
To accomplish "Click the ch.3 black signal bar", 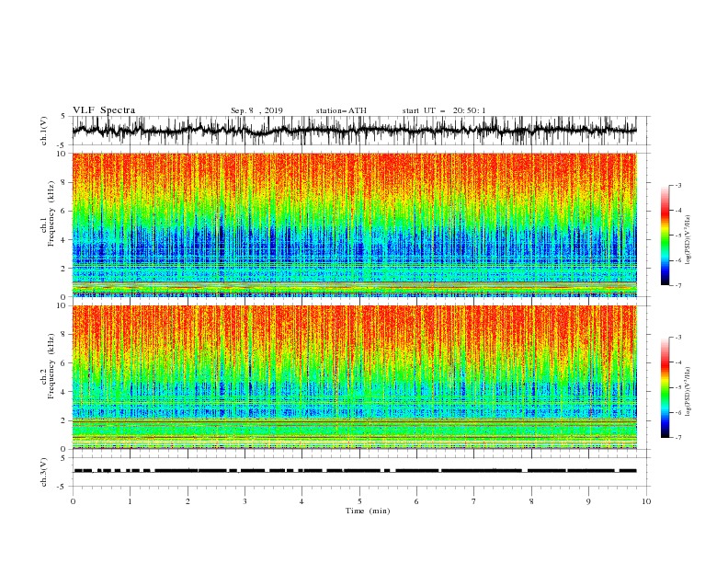I will pyautogui.click(x=355, y=471).
